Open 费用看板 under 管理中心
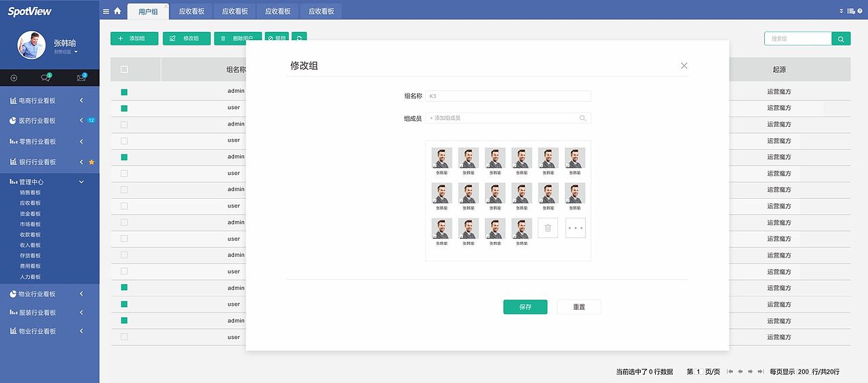868x383 pixels. [31, 266]
